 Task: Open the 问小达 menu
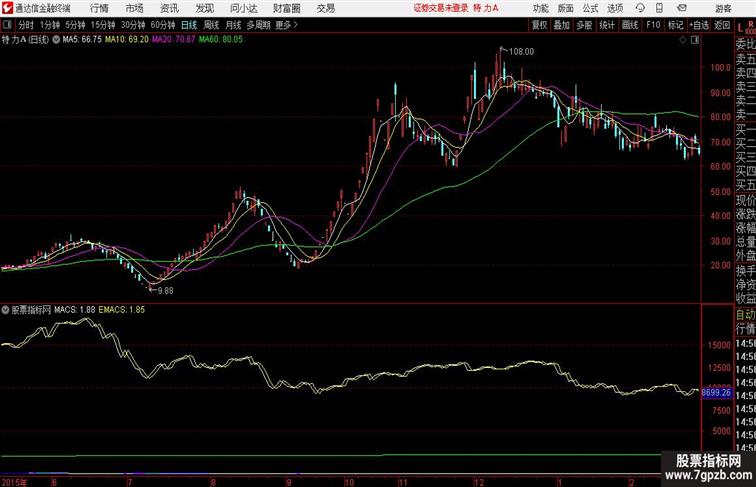click(243, 8)
